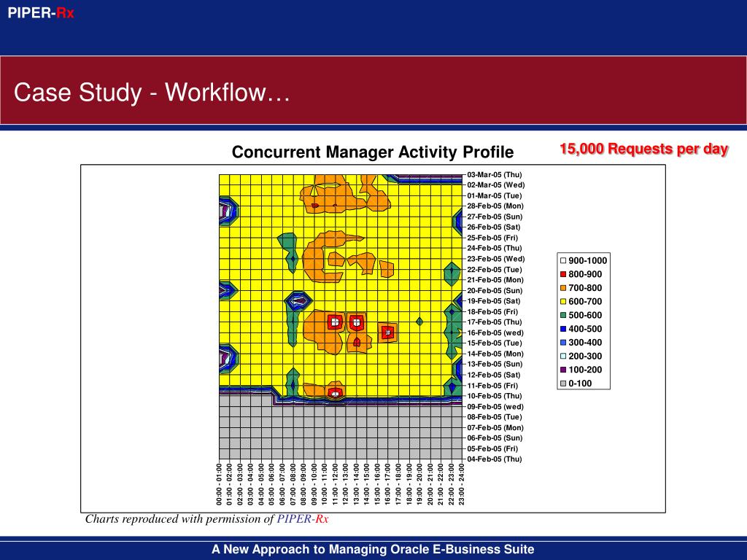Click the '23:00 - 24:00' time axis label
The image size is (747, 560).
(462, 484)
